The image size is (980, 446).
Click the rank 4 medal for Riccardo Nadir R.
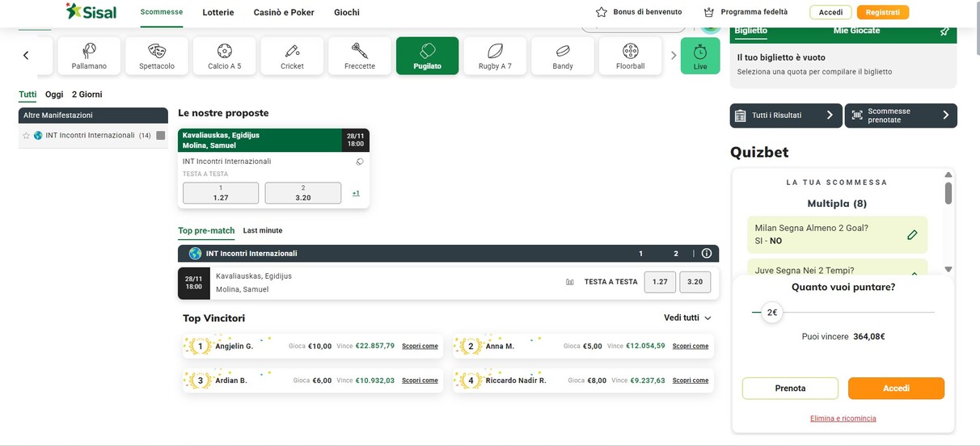[471, 381]
